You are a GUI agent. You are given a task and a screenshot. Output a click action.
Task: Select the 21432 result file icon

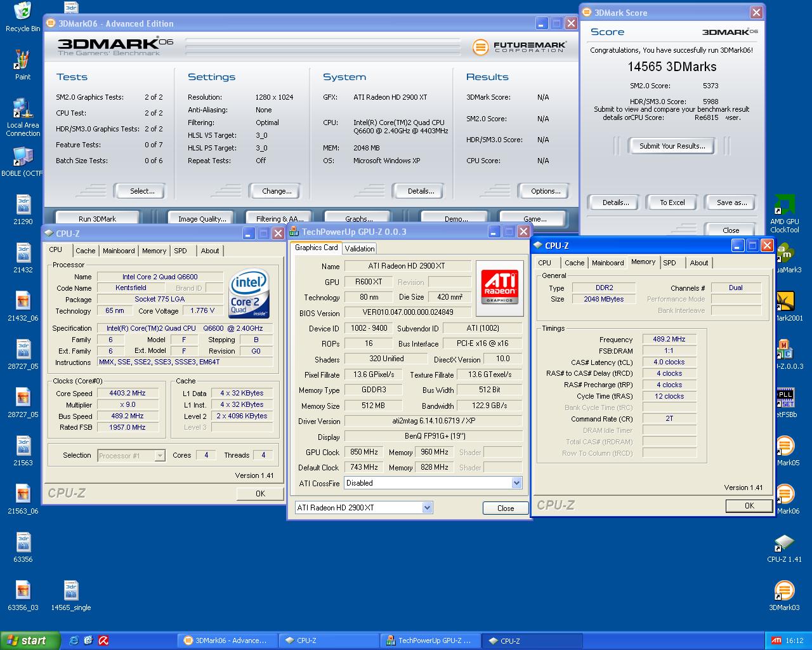tap(23, 259)
